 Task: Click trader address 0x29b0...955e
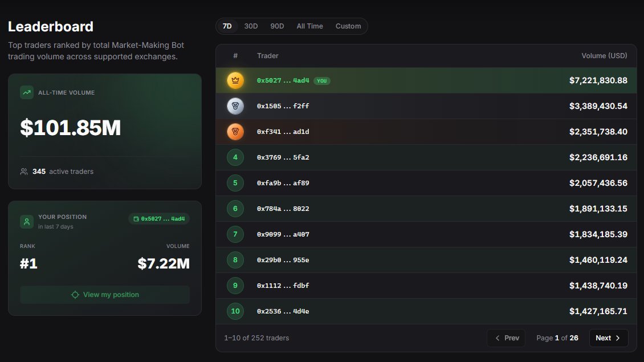click(283, 260)
